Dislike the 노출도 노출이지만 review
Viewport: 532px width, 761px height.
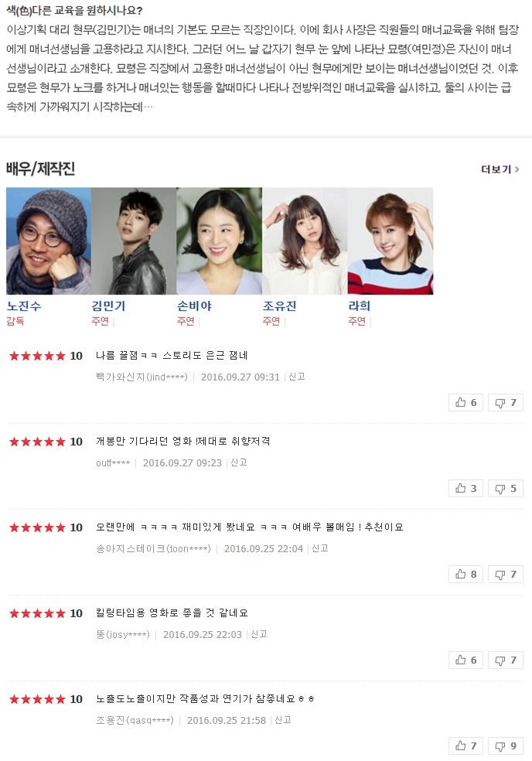(505, 746)
